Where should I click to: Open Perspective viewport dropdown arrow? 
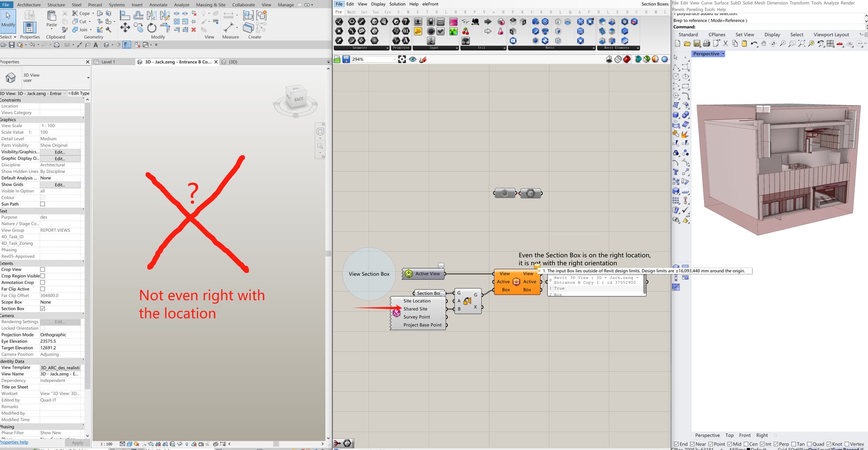(723, 54)
